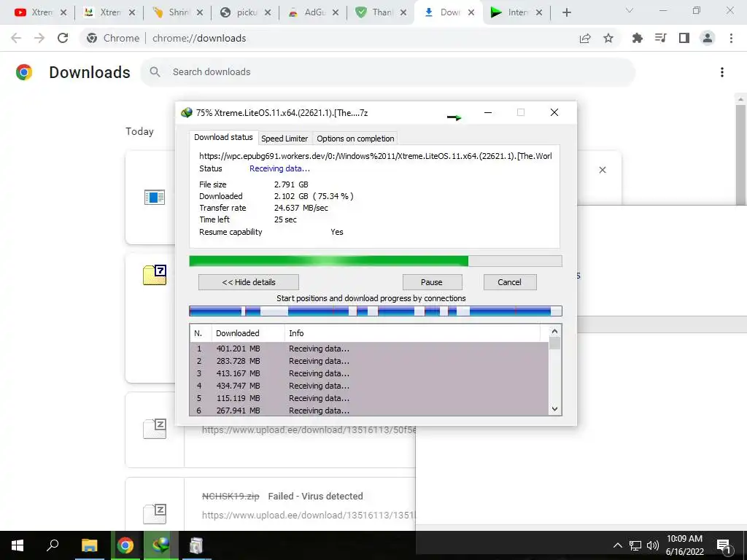Open Chrome Downloads page more actions menu
The height and width of the screenshot is (560, 747).
tap(722, 72)
